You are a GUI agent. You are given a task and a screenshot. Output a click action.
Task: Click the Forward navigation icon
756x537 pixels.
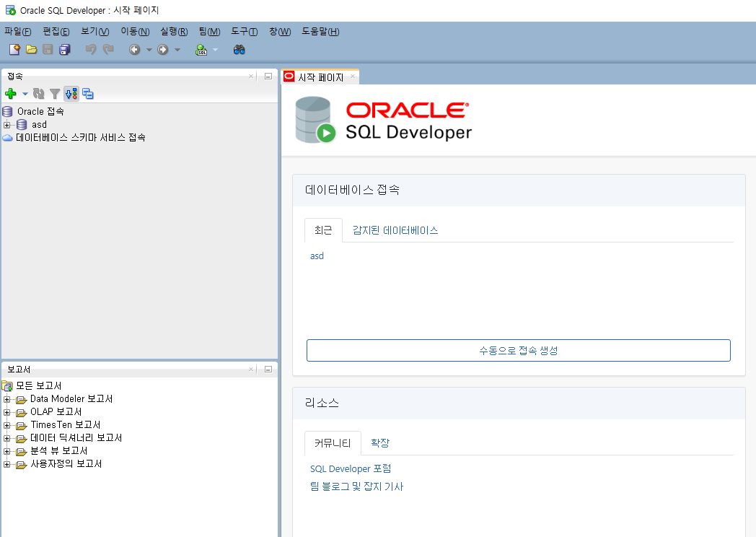tap(163, 49)
